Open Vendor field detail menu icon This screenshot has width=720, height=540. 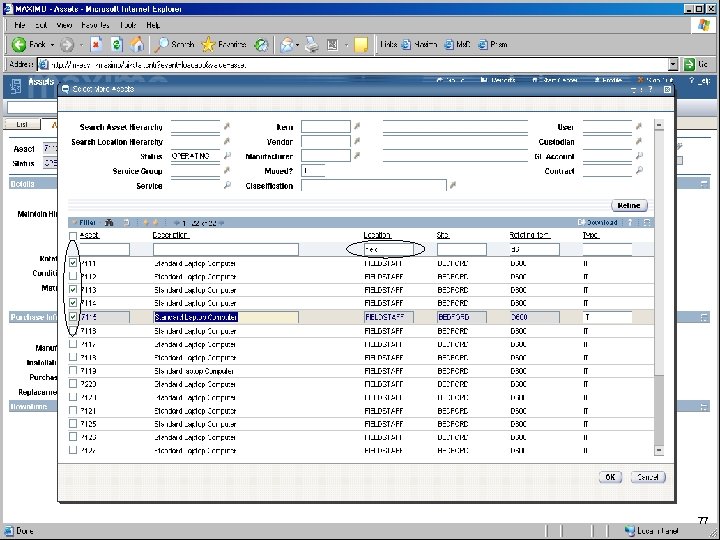click(357, 141)
